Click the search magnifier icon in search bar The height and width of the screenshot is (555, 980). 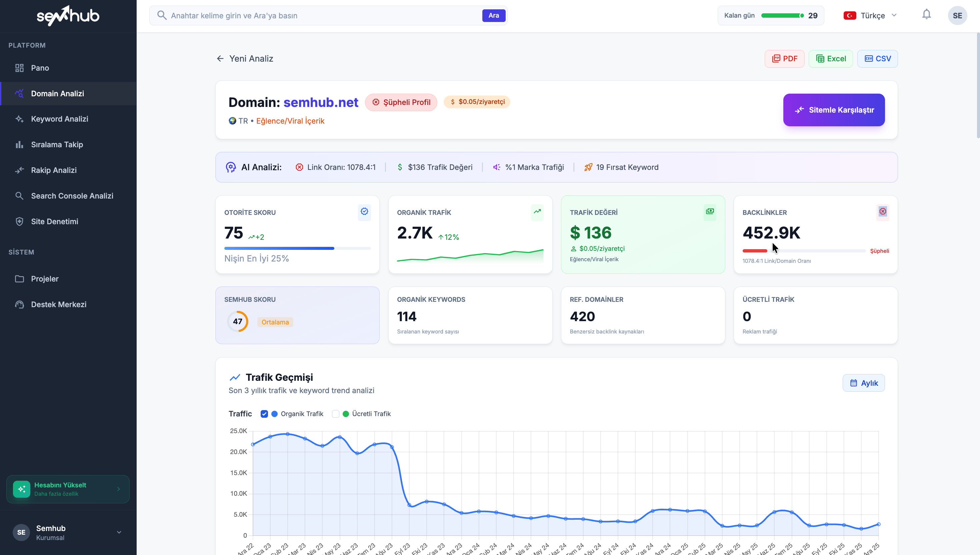coord(162,15)
